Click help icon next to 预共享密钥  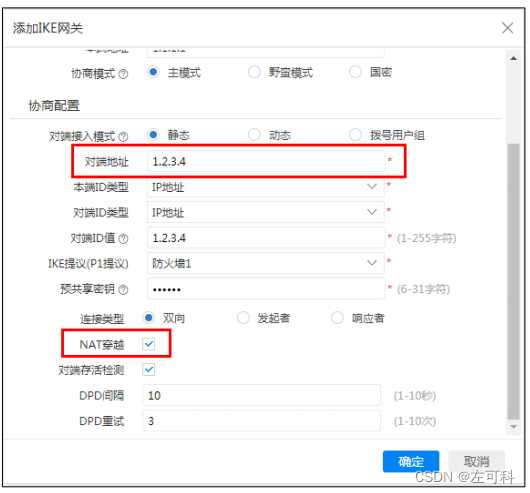coord(124,290)
